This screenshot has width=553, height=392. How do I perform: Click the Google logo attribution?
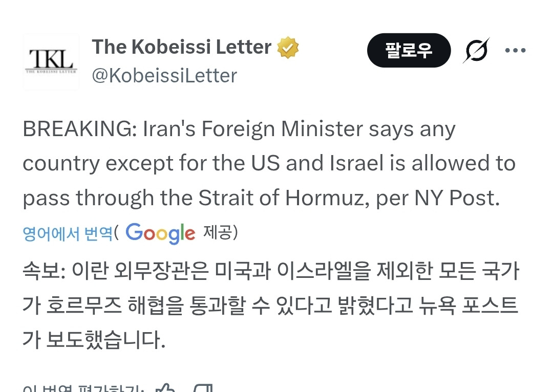point(160,233)
